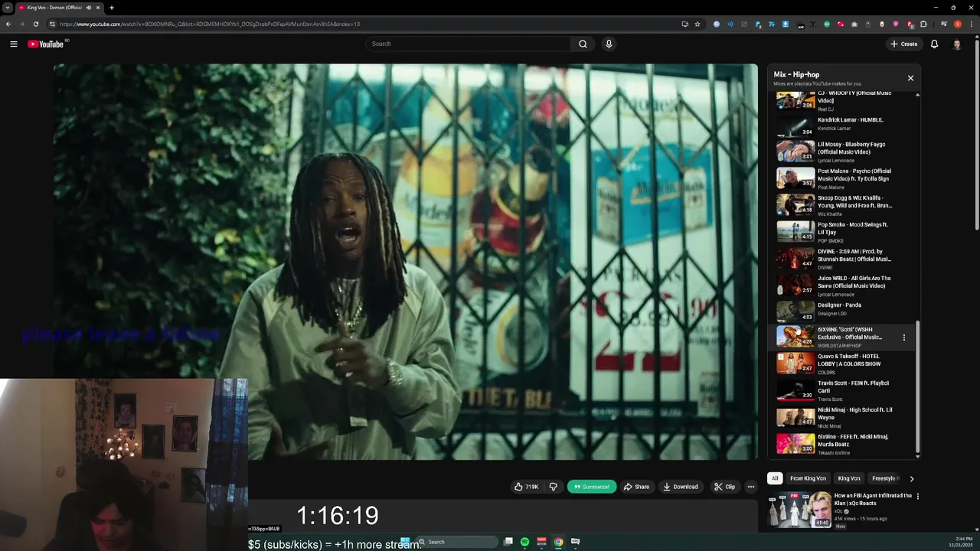The height and width of the screenshot is (551, 980).
Task: Open the Chrome profile avatar
Action: (957, 24)
